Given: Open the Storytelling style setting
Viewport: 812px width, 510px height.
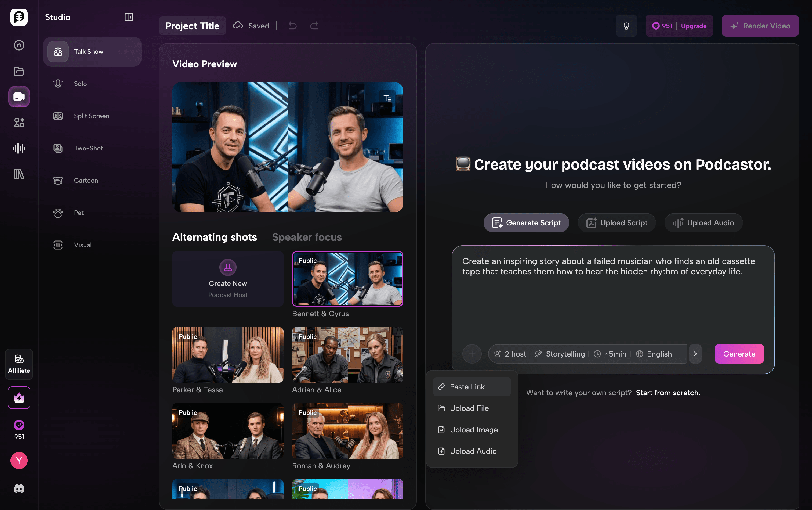Looking at the screenshot, I should click(560, 354).
